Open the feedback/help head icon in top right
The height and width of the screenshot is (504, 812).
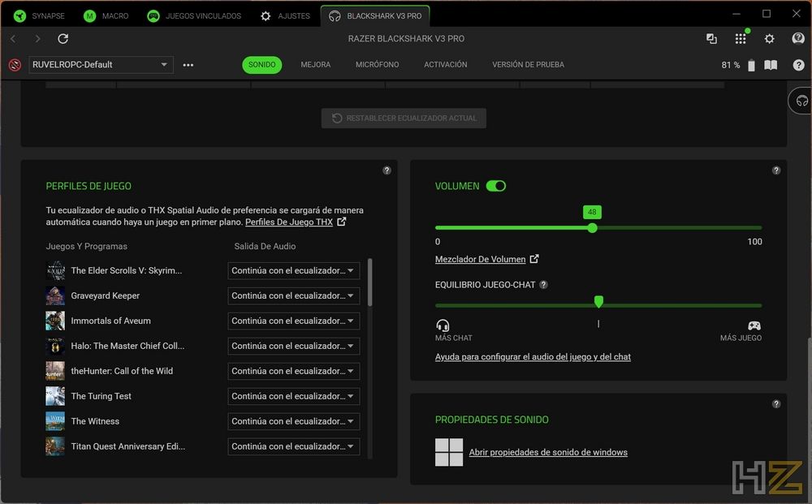798,38
